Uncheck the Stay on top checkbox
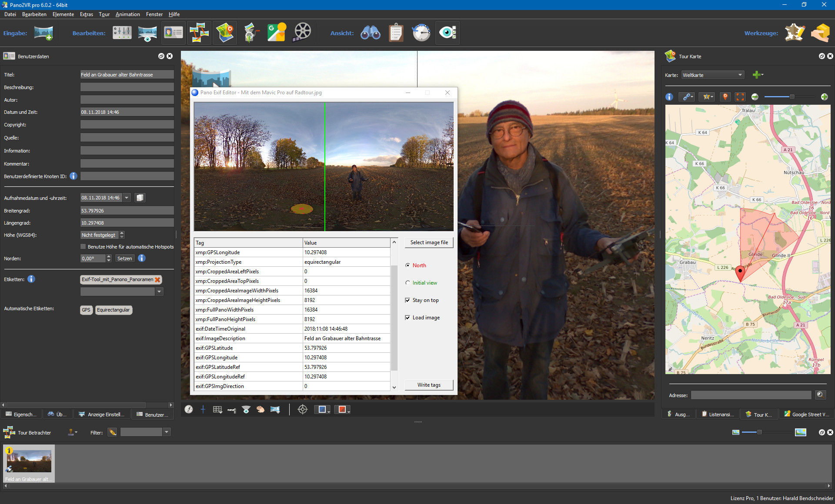This screenshot has height=504, width=835. click(x=408, y=300)
